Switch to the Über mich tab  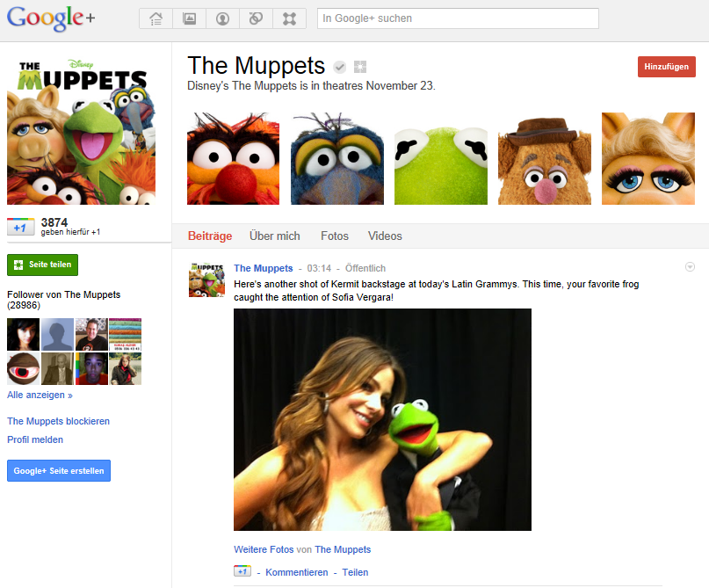pyautogui.click(x=275, y=236)
